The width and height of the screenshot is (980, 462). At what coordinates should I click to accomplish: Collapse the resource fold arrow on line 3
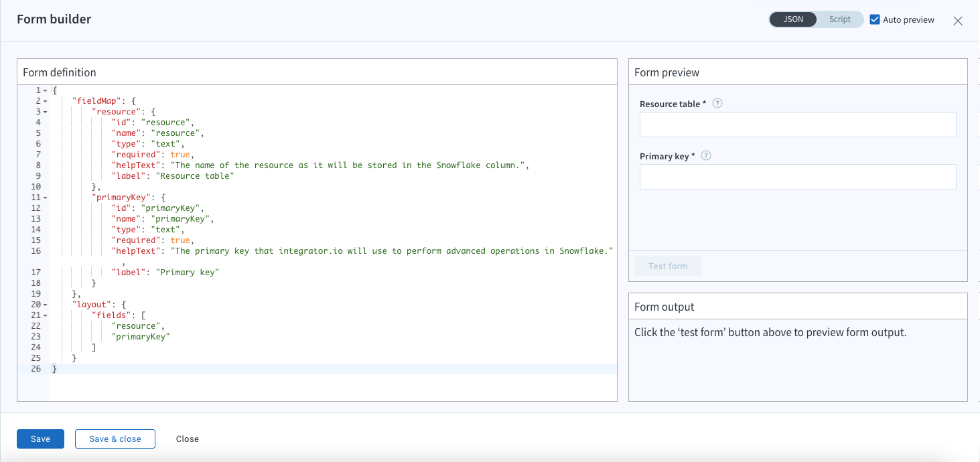[45, 112]
